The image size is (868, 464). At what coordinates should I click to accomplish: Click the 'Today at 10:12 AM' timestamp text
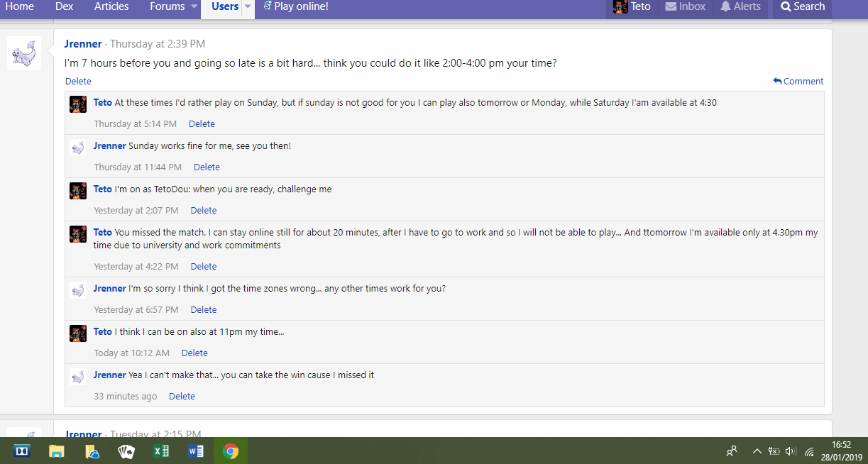pos(132,353)
